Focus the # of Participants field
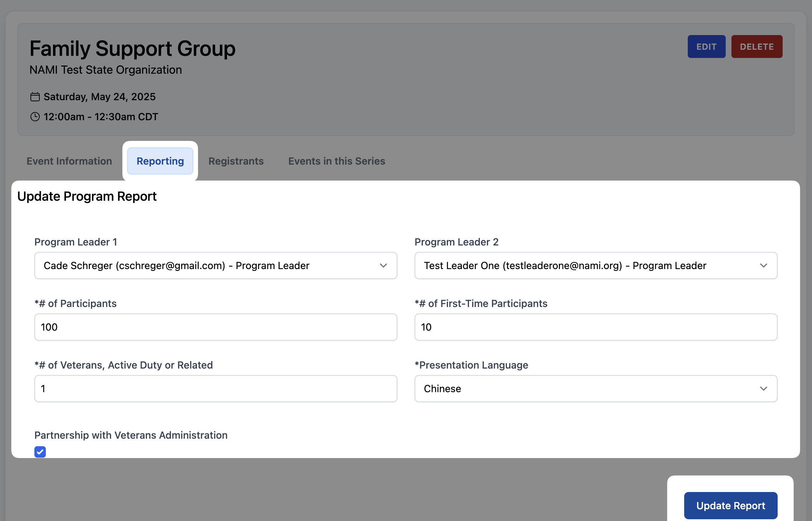This screenshot has width=812, height=521. [216, 327]
